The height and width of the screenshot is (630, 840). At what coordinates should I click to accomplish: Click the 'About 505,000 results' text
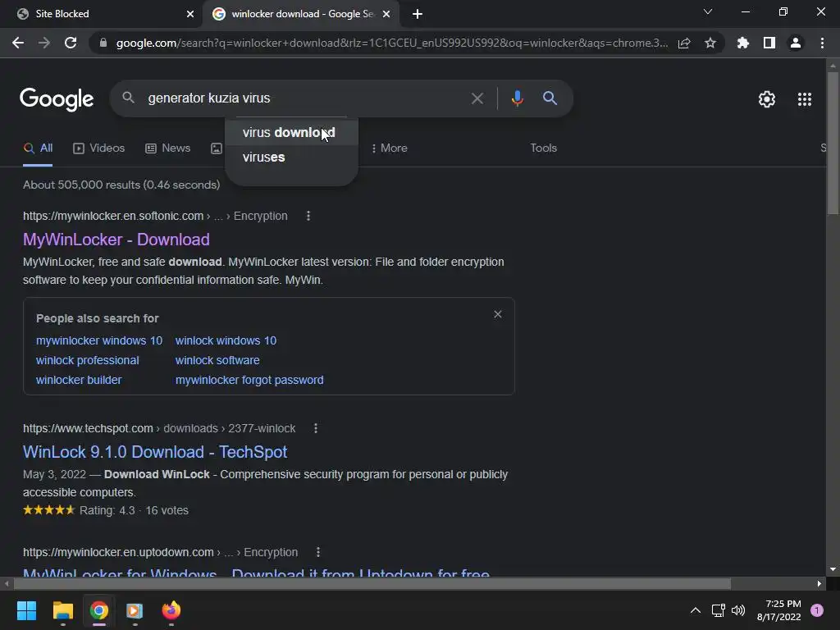(121, 185)
